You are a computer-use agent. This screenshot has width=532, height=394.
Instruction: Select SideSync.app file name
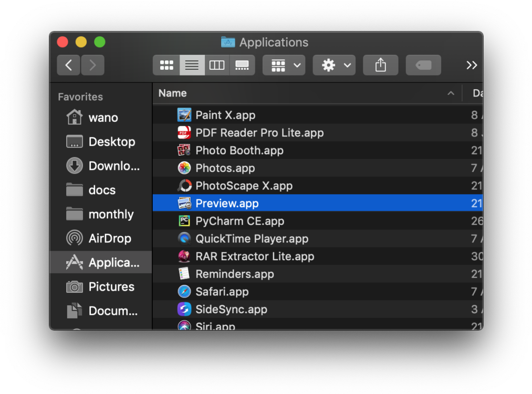232,309
